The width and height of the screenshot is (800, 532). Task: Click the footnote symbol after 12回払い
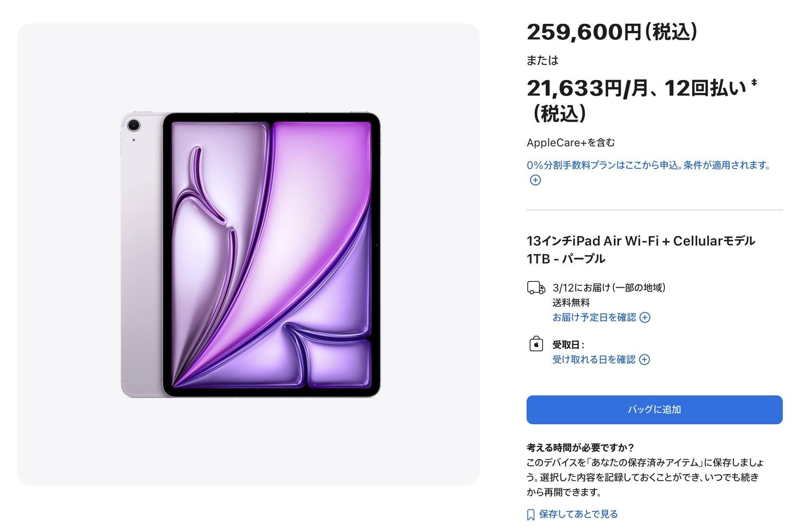[x=754, y=82]
